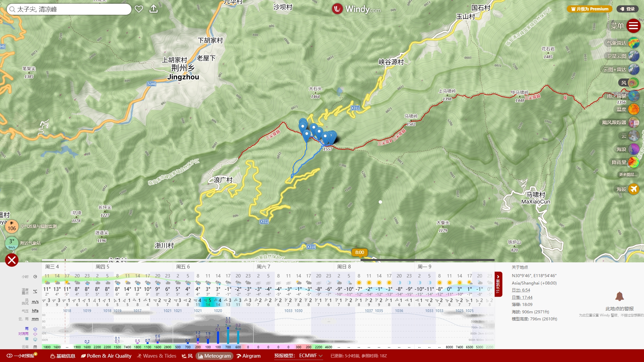This screenshot has height=362, width=644.
Task: Click the 8:00 marker on the timeline
Action: click(x=360, y=252)
